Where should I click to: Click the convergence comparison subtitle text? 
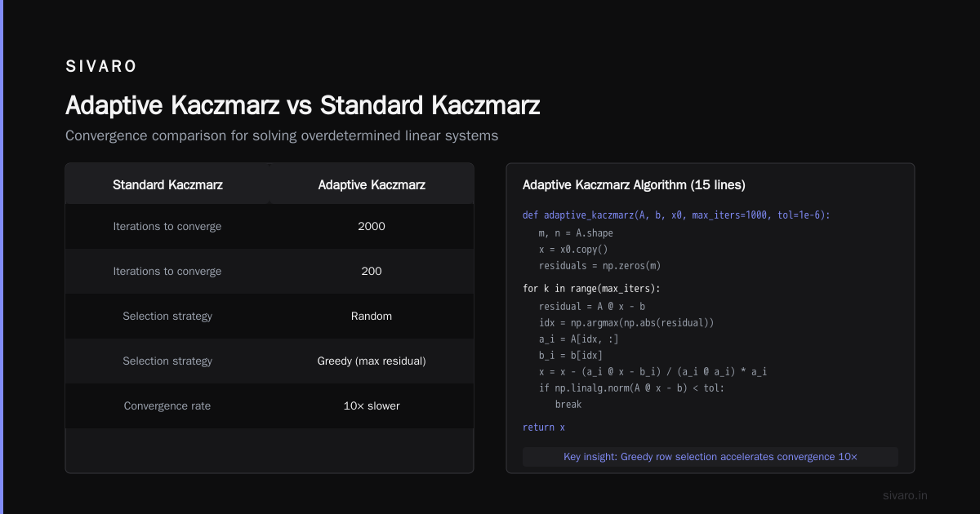(282, 135)
